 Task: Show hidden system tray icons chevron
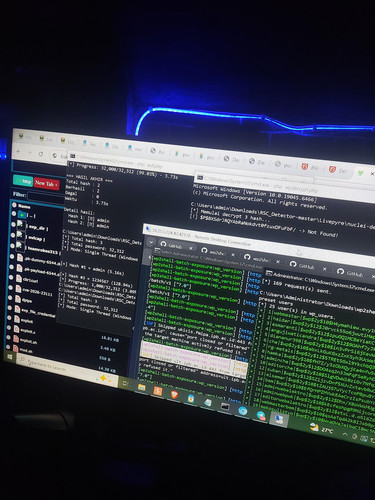(345, 434)
